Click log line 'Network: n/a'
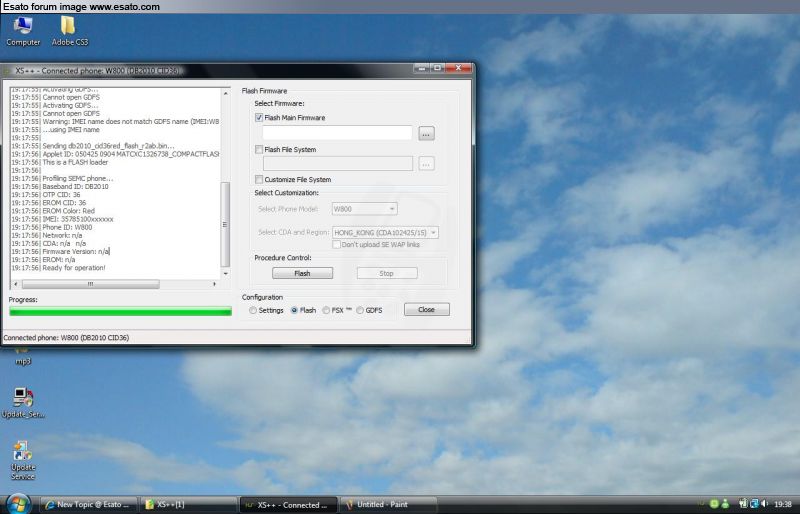Image resolution: width=800 pixels, height=514 pixels. tap(62, 235)
